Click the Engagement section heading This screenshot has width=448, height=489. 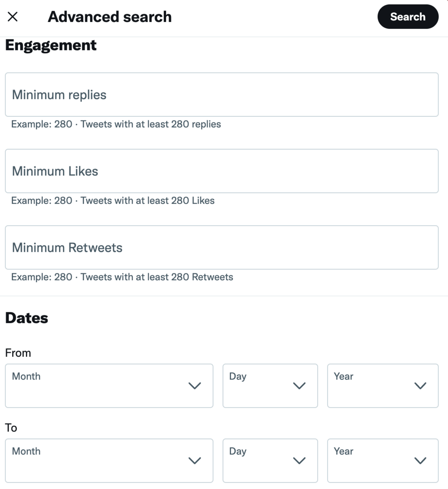51,45
